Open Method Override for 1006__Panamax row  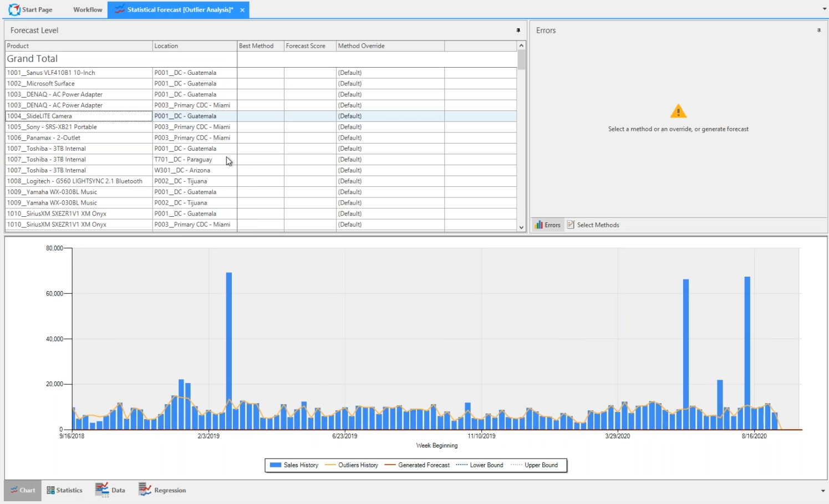pyautogui.click(x=390, y=138)
